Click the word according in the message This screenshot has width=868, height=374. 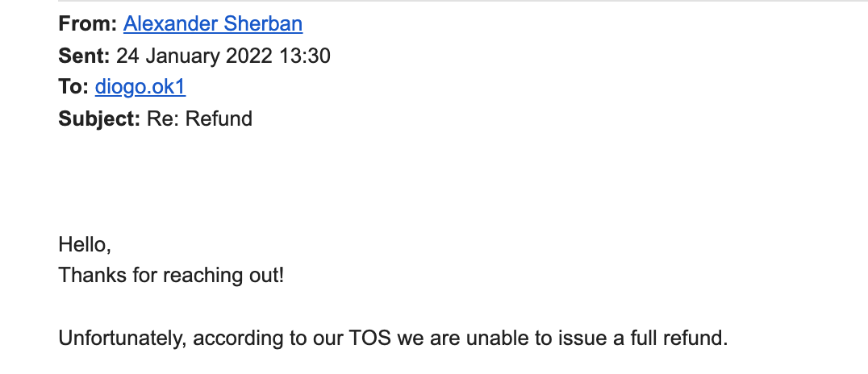[239, 338]
